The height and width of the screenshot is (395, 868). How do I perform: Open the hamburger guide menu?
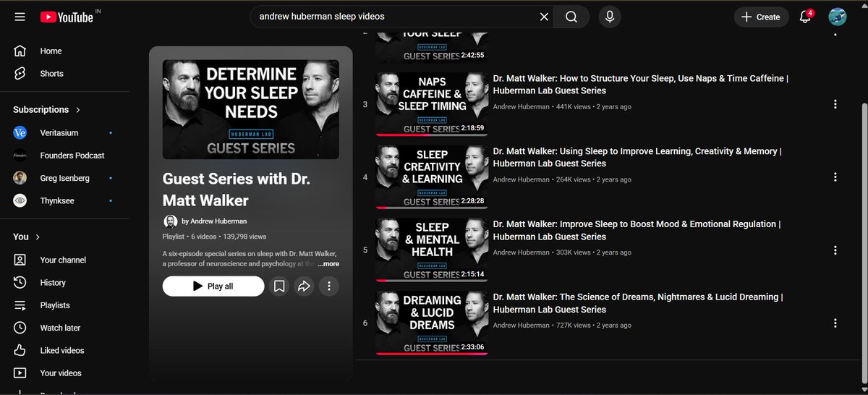click(x=20, y=17)
